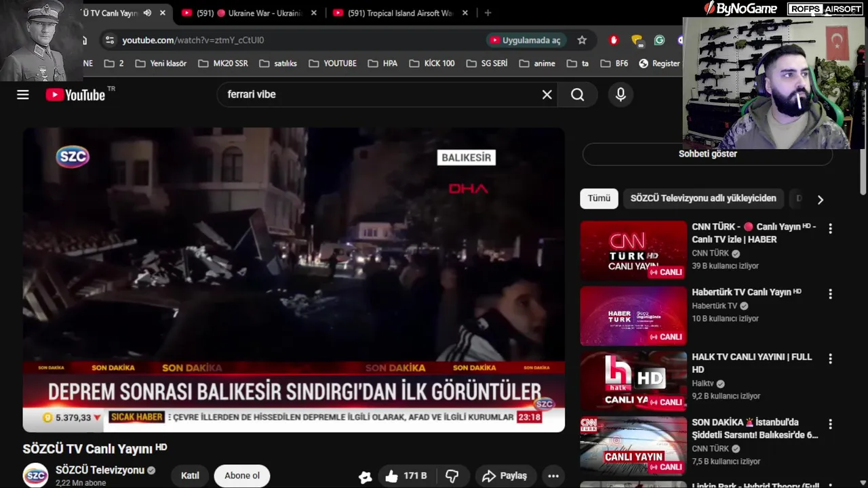Open the YouTube hamburger guide menu
868x488 pixels.
[x=23, y=95]
